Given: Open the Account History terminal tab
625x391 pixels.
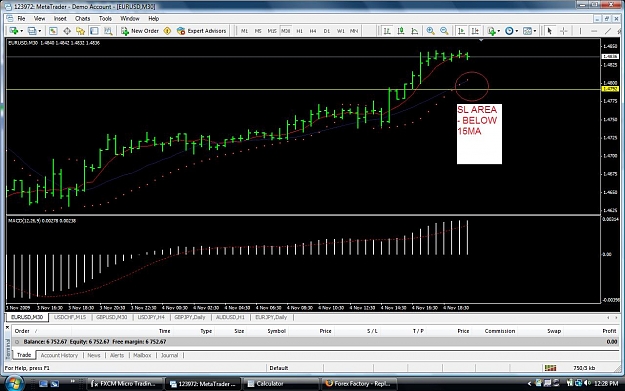Looking at the screenshot, I should point(59,355).
